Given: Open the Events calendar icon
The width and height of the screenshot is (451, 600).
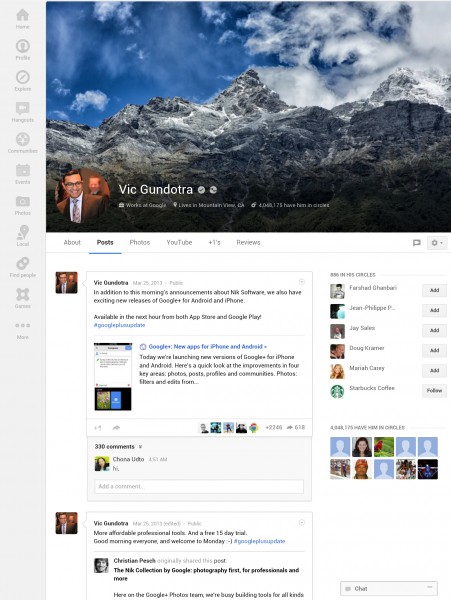Looking at the screenshot, I should (23, 170).
